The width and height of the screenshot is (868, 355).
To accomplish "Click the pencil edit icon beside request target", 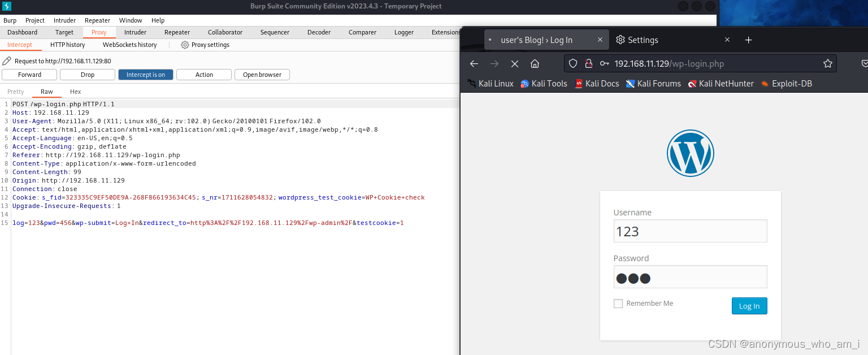I will point(7,61).
